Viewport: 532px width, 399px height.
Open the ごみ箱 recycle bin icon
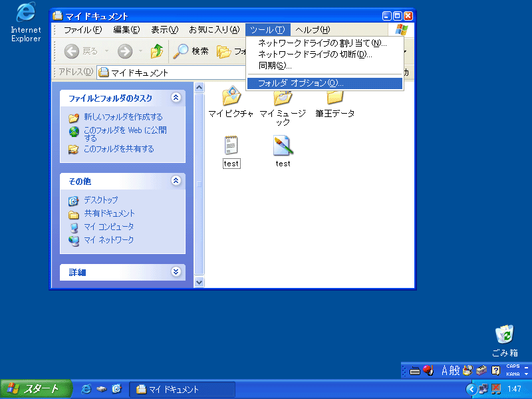505,340
